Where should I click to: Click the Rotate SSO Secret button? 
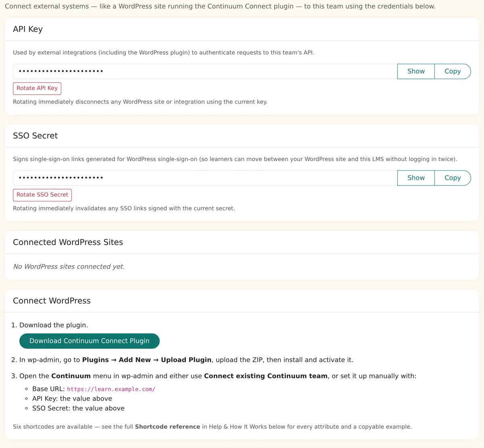click(42, 195)
